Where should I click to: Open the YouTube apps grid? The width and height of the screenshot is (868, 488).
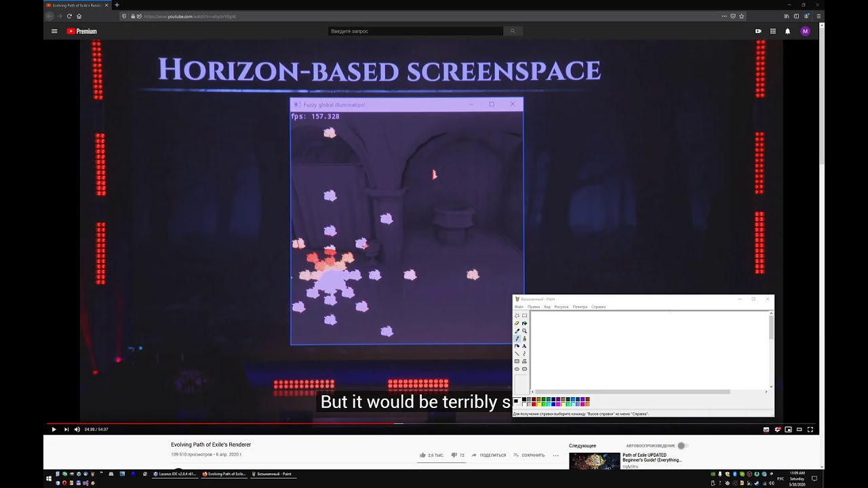[x=773, y=31]
